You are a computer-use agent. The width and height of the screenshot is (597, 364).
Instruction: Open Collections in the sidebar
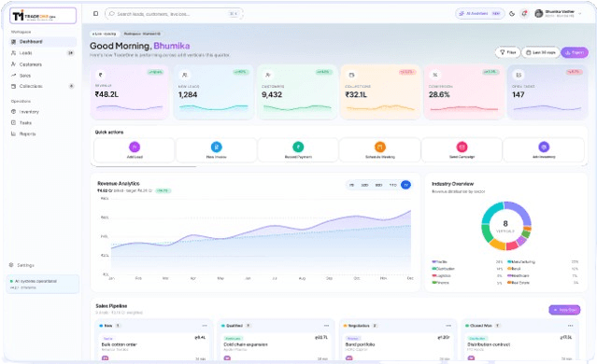(x=43, y=87)
